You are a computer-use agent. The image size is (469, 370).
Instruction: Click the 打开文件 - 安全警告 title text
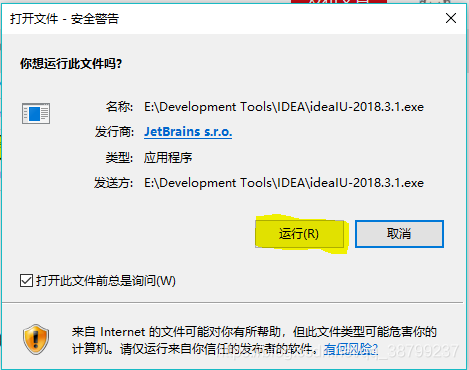64,19
